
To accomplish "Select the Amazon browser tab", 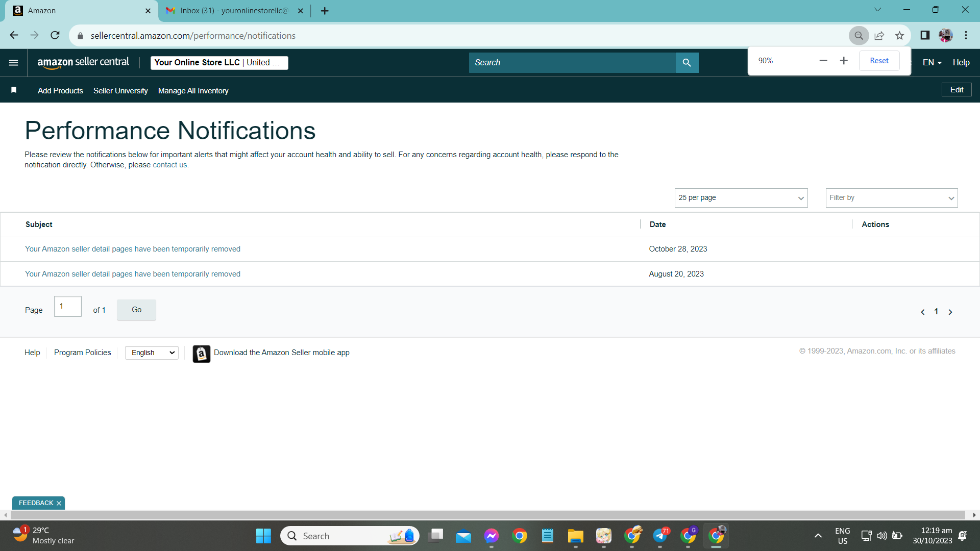I will point(82,11).
